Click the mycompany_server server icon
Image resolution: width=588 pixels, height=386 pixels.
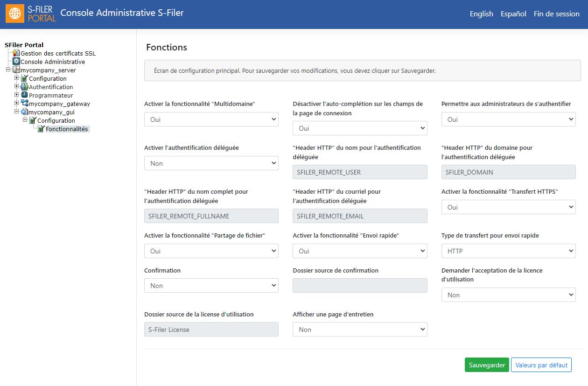16,70
